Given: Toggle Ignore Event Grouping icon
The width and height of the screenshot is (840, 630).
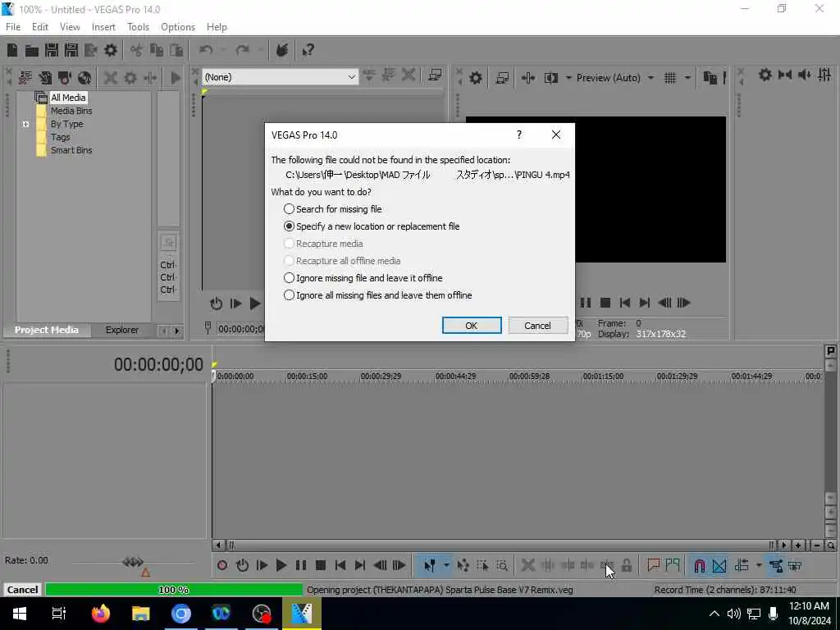Looking at the screenshot, I should tap(795, 565).
